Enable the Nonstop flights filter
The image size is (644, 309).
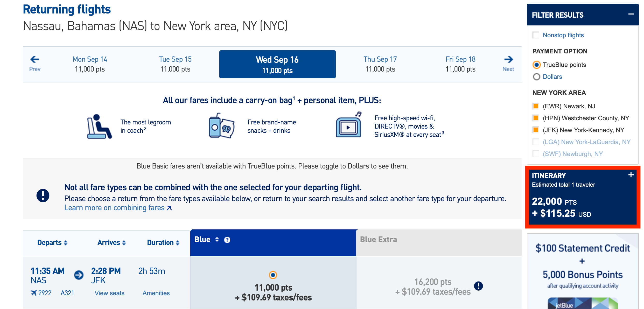536,35
